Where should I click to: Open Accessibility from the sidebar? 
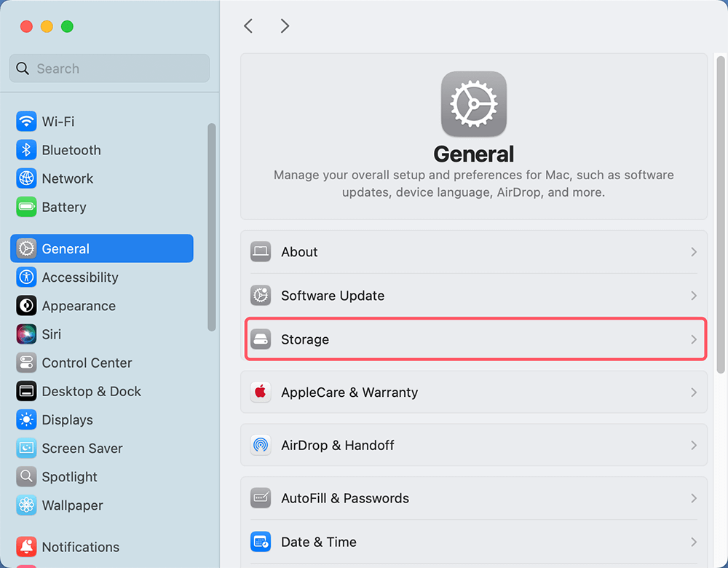(81, 277)
